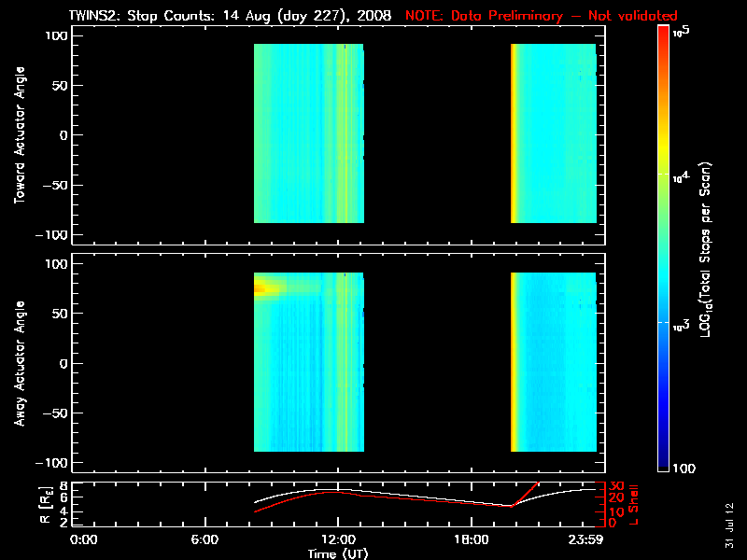Click the red 'Data Preliminary' note text
This screenshot has width=747, height=560.
(507, 16)
